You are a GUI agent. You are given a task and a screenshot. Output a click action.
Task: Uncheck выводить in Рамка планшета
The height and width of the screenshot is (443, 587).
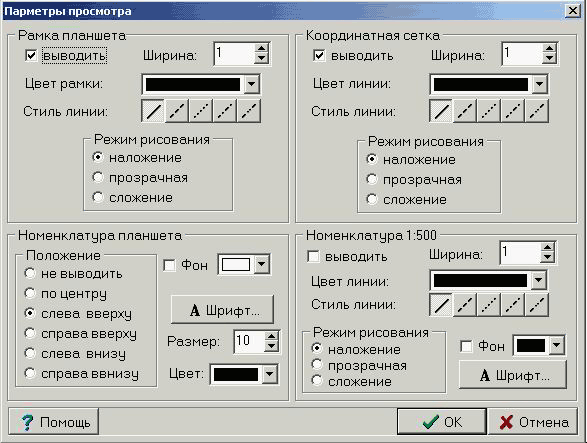[31, 56]
